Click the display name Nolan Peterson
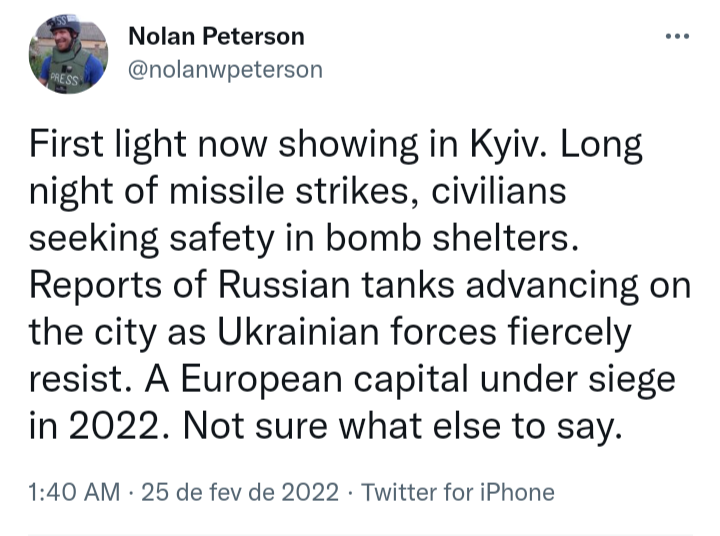 click(217, 37)
